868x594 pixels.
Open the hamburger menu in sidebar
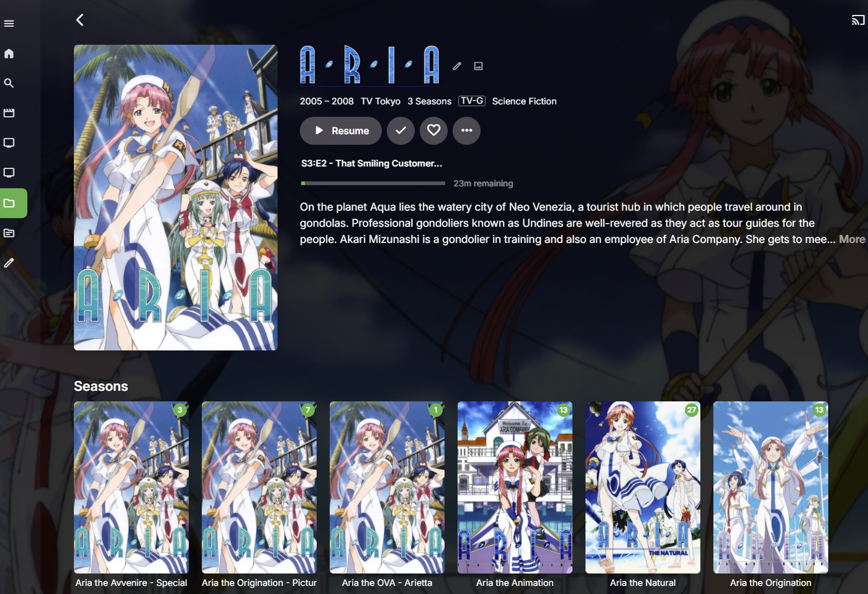point(9,24)
